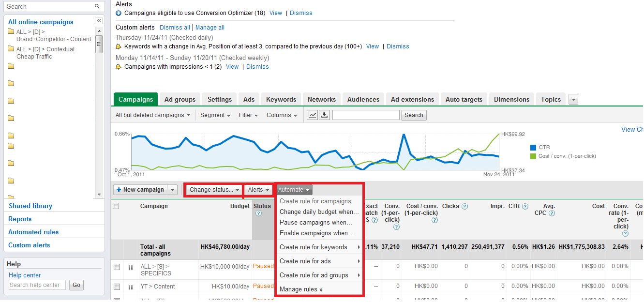Open arrow next to New campaign button
The image size is (644, 303).
[x=173, y=190]
